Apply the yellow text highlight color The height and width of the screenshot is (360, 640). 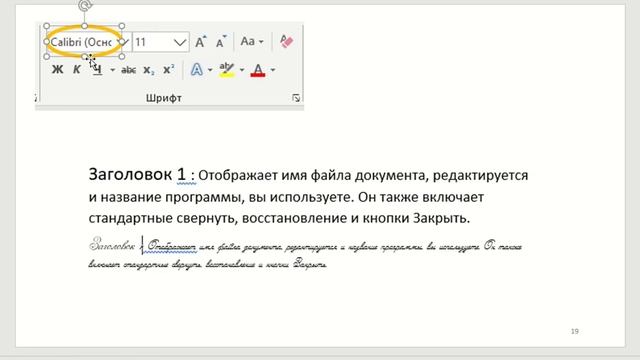[227, 70]
